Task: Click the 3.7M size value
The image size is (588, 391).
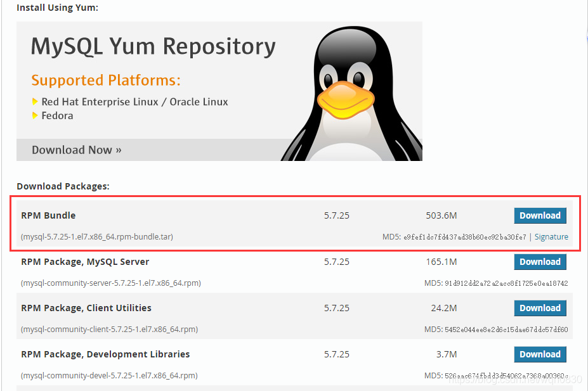Action: coord(447,354)
